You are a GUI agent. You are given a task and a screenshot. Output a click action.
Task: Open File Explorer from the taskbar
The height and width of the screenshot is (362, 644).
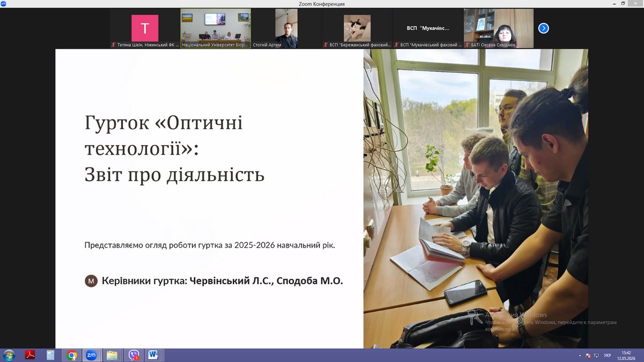[x=112, y=355]
